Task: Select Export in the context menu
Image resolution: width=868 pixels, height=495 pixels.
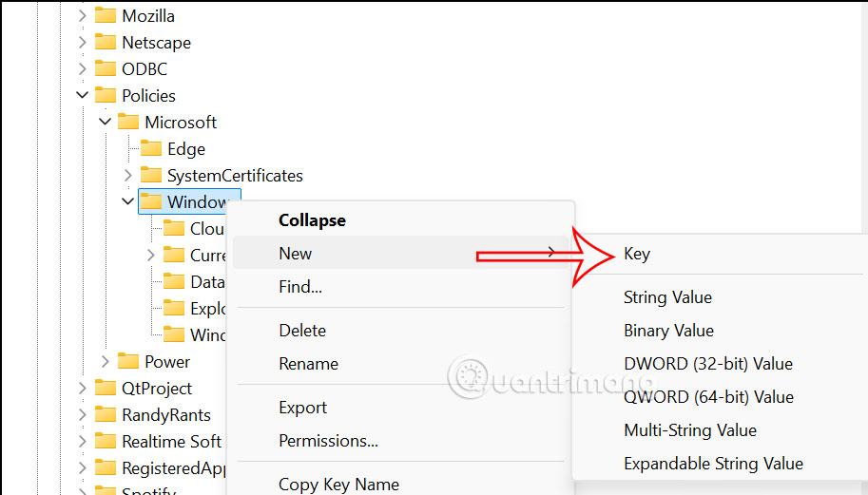Action: click(x=303, y=408)
